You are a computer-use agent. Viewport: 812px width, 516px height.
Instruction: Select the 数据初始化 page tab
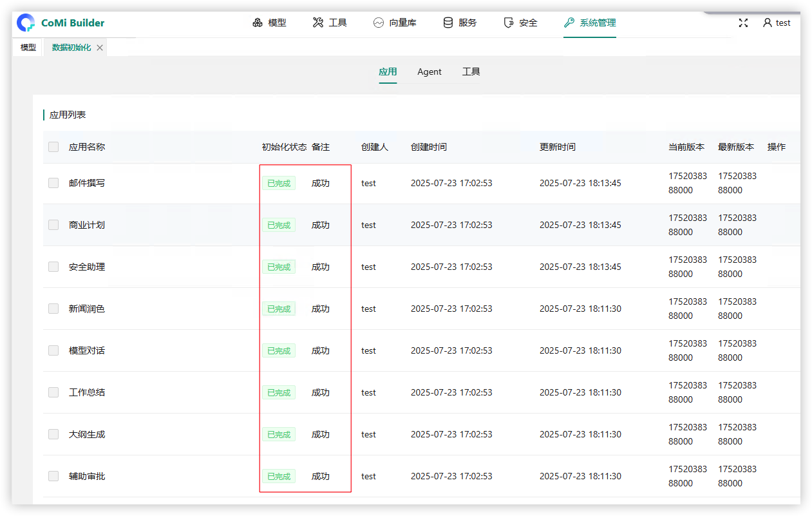(71, 48)
